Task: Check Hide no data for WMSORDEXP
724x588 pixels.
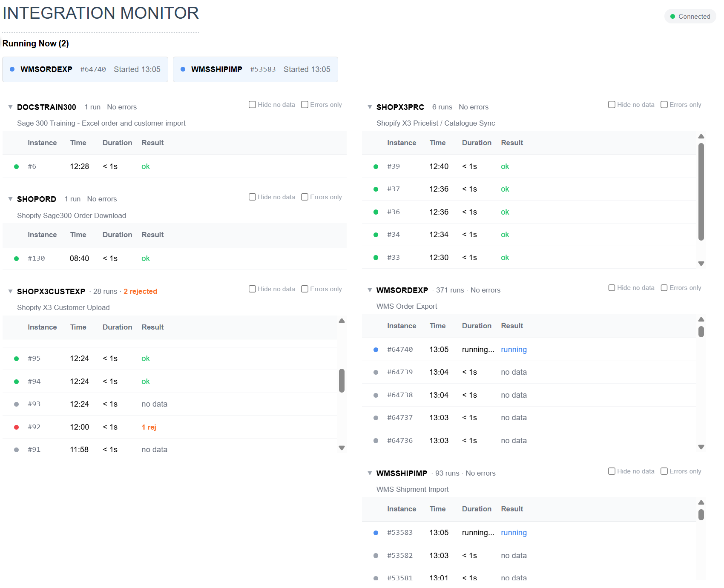Action: click(612, 287)
